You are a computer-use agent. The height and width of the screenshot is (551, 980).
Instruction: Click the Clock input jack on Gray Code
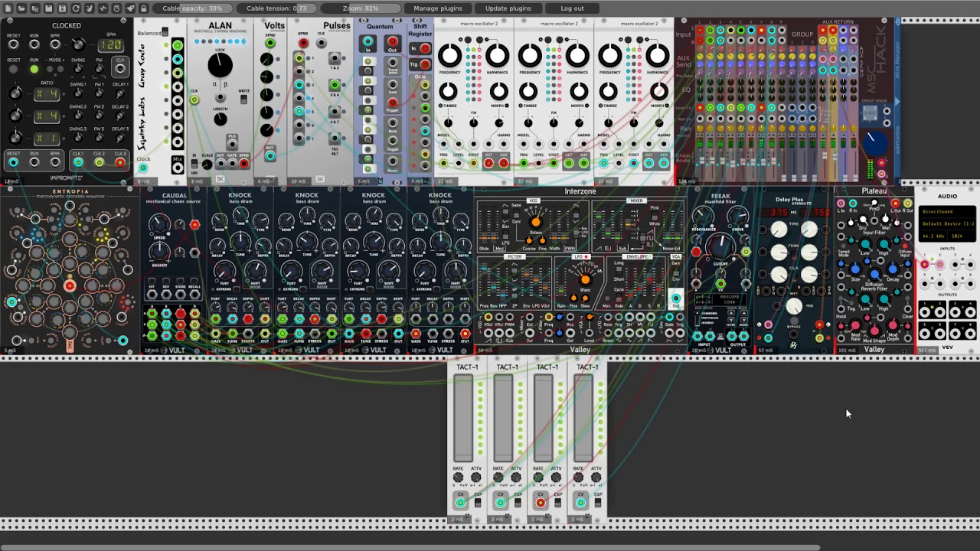(x=143, y=168)
